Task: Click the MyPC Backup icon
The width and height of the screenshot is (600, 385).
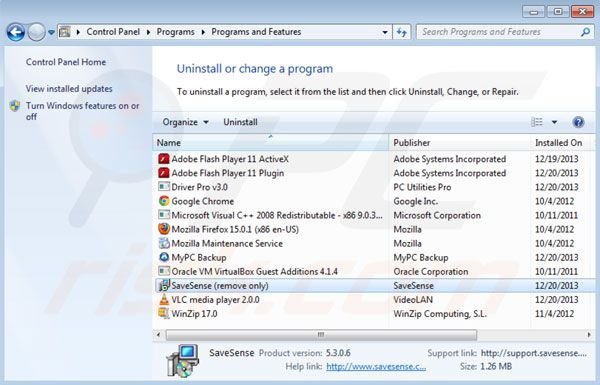Action: (164, 257)
